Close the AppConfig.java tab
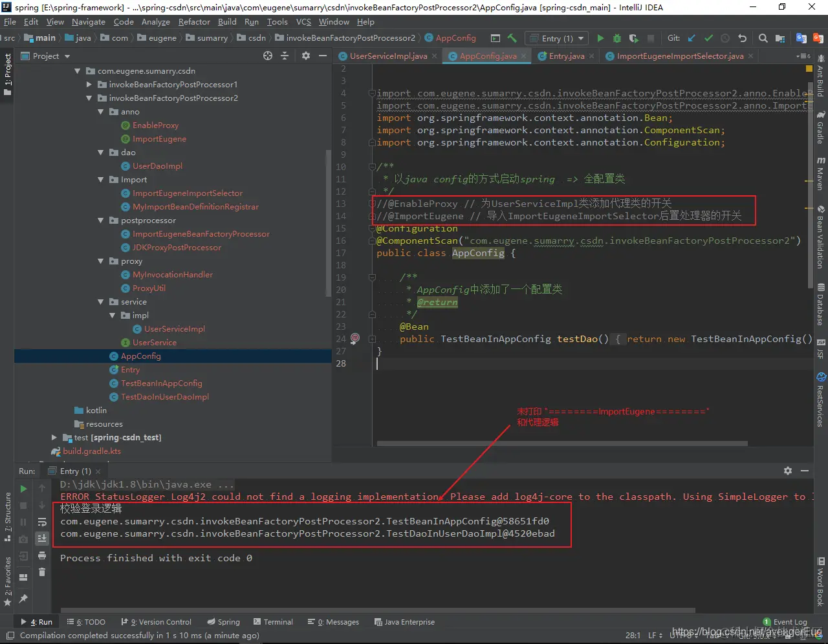The height and width of the screenshot is (644, 828). point(523,56)
